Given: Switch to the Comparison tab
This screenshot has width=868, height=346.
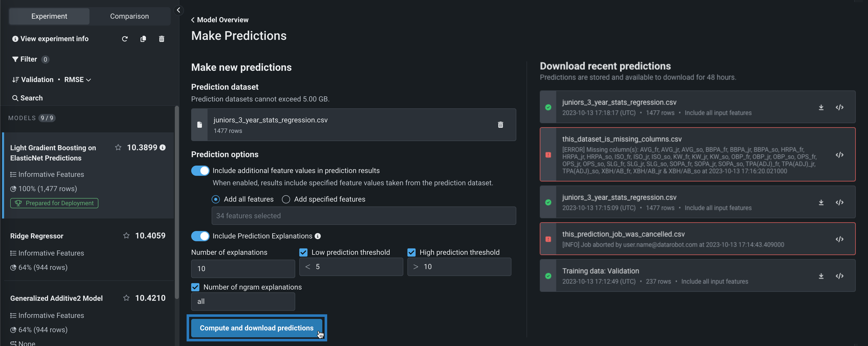Looking at the screenshot, I should [129, 16].
